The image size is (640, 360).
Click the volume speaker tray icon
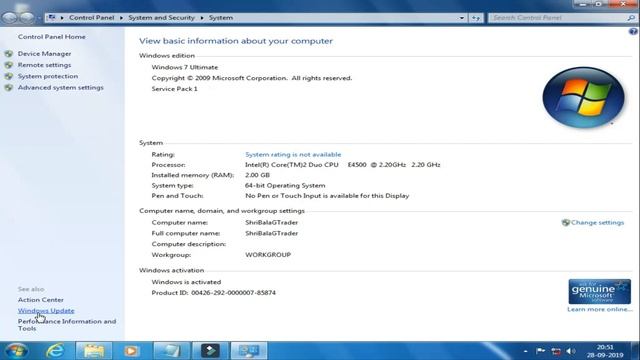tap(571, 351)
